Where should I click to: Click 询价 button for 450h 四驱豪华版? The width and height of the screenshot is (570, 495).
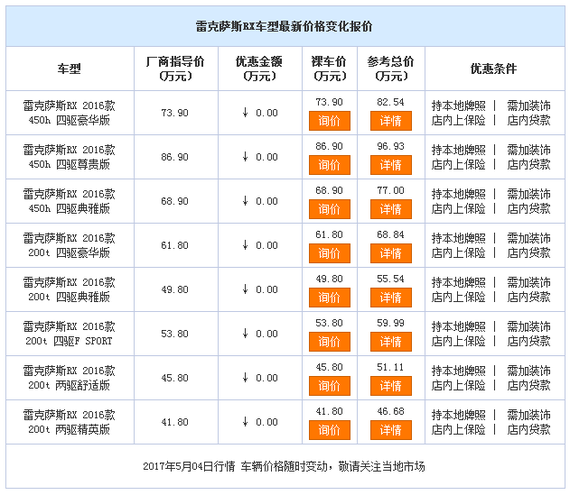pyautogui.click(x=329, y=121)
